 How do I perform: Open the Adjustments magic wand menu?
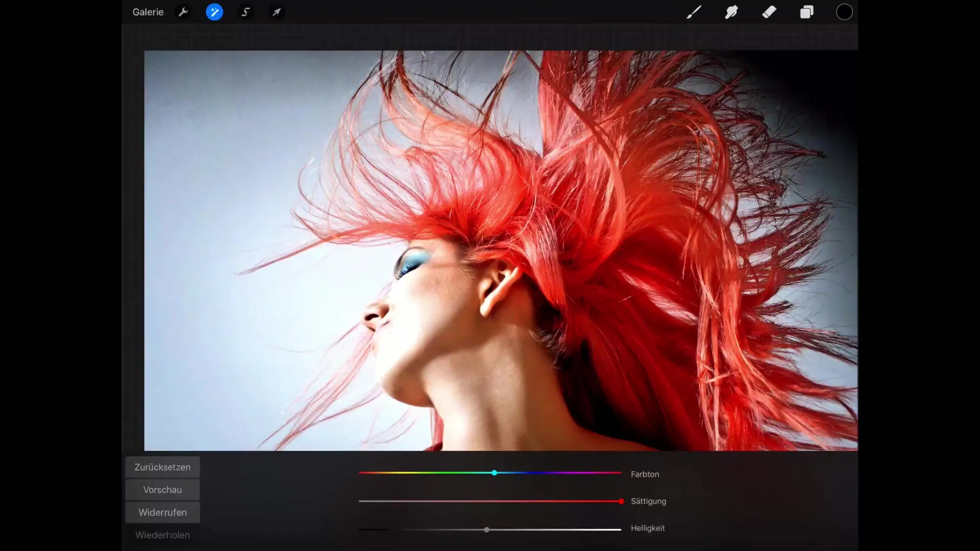214,12
